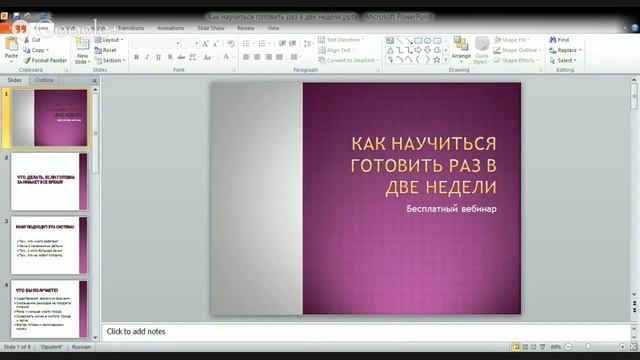Select the 5-Point Star shape
The height and width of the screenshot is (360, 640).
coord(437,60)
